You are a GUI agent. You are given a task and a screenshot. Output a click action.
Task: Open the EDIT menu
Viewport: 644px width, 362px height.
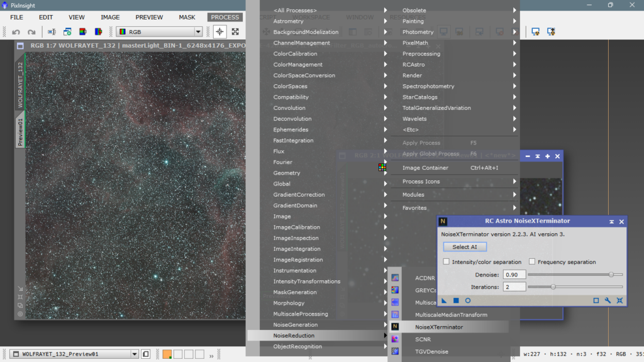[x=45, y=17]
